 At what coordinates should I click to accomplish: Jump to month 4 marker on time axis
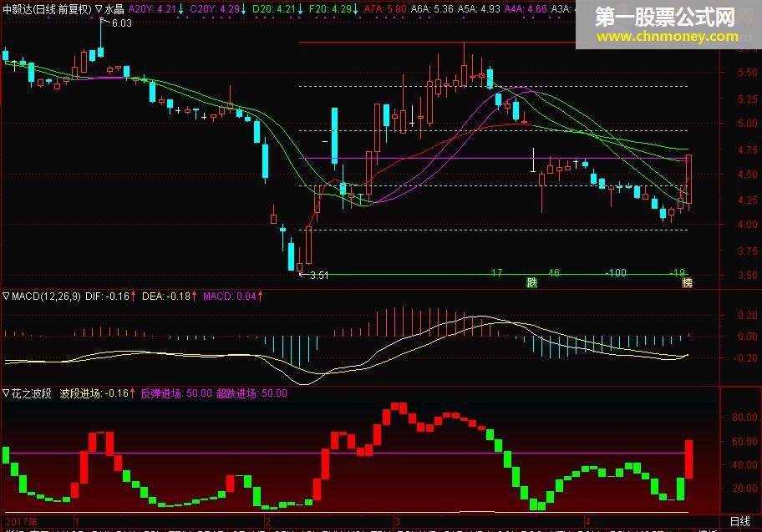[587, 522]
